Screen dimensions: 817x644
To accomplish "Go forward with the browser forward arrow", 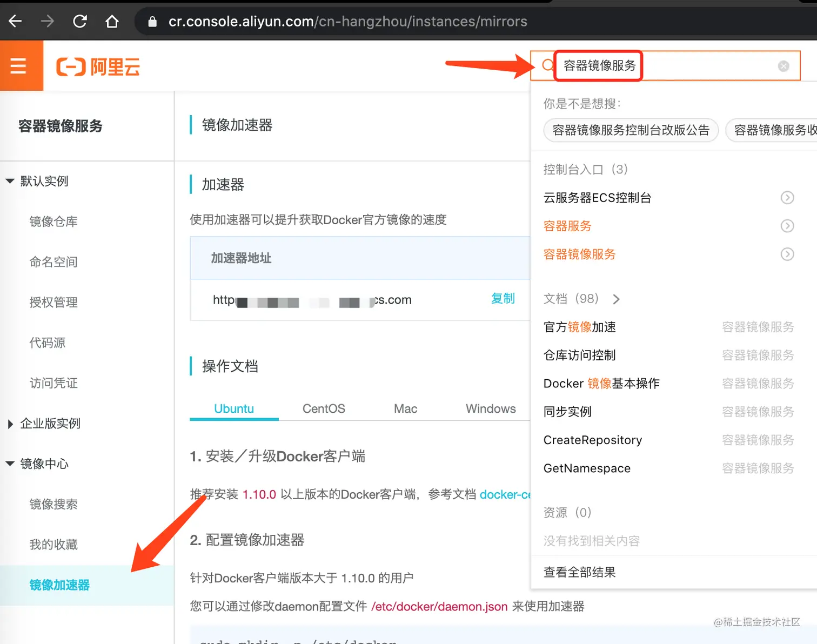I will [x=48, y=21].
